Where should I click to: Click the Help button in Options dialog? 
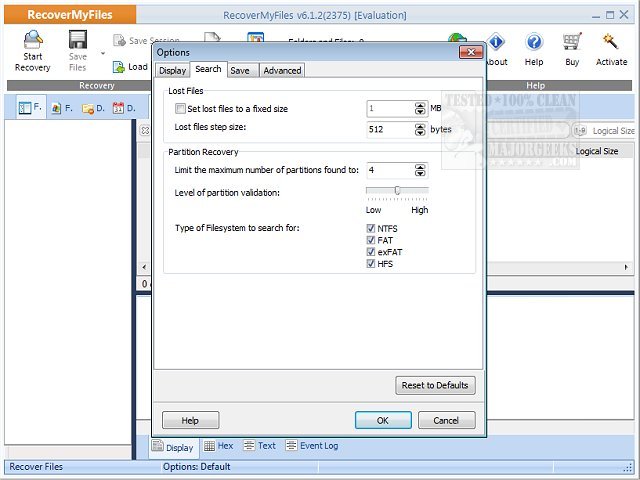click(190, 420)
